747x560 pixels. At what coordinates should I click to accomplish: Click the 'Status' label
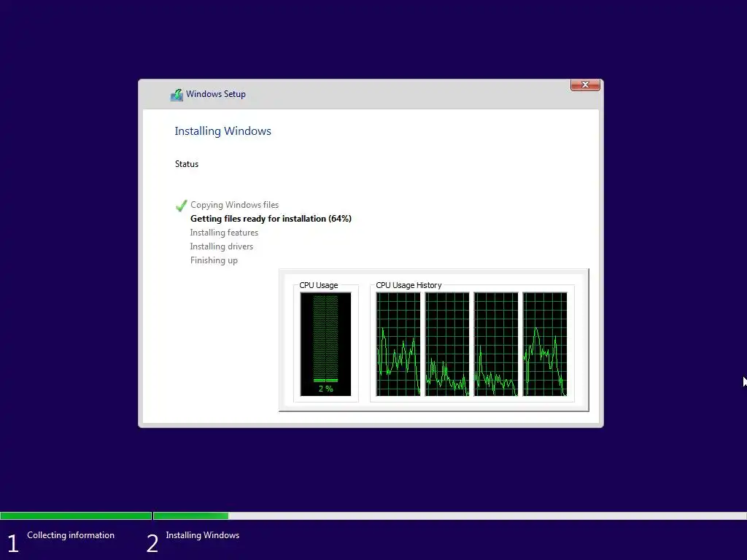click(186, 164)
